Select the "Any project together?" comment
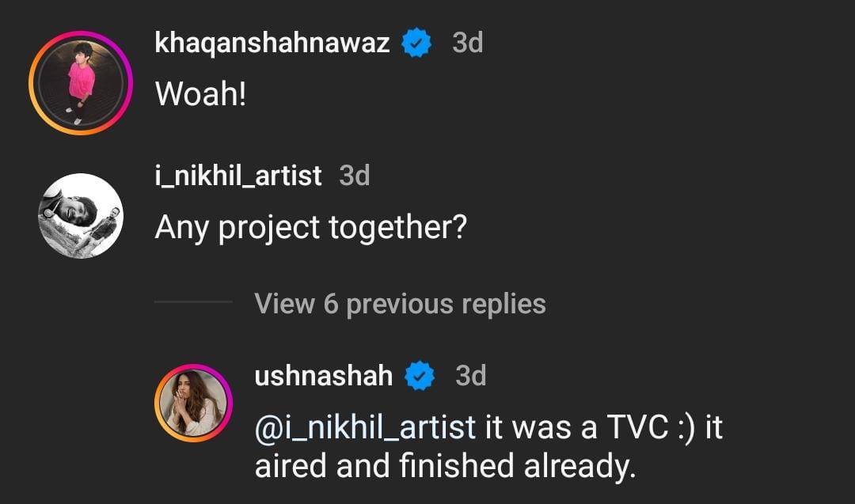The height and width of the screenshot is (504, 855). click(x=310, y=228)
